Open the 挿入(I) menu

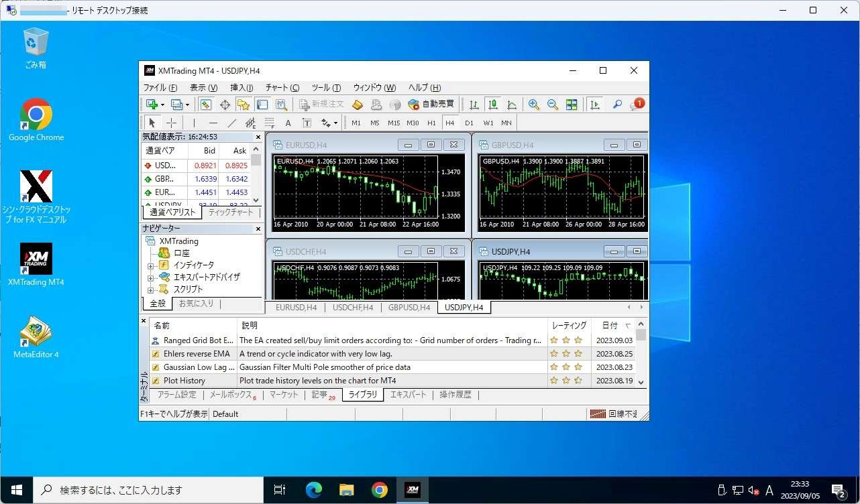click(241, 88)
